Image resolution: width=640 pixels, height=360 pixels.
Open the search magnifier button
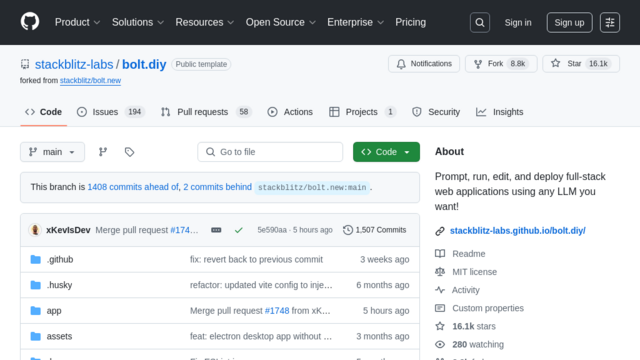coord(480,22)
